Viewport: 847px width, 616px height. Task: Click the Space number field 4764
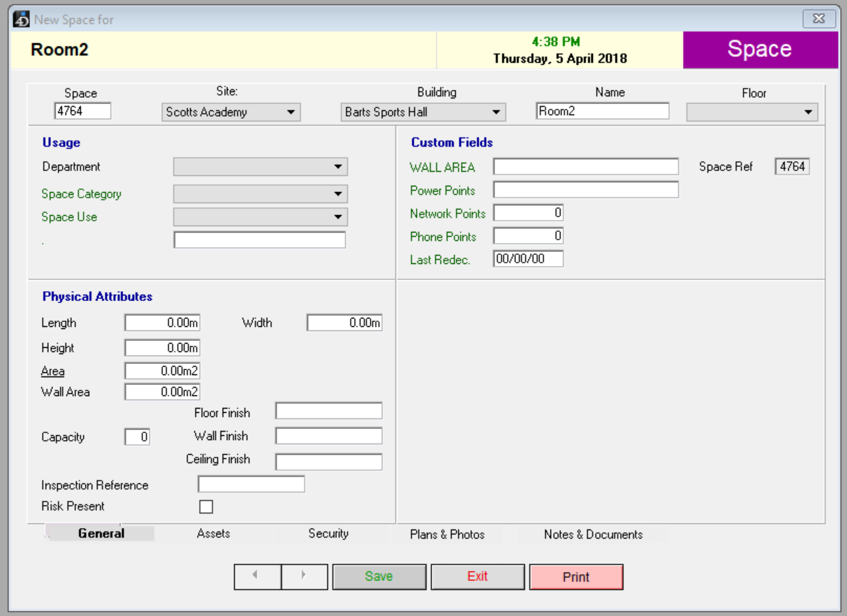tap(82, 111)
